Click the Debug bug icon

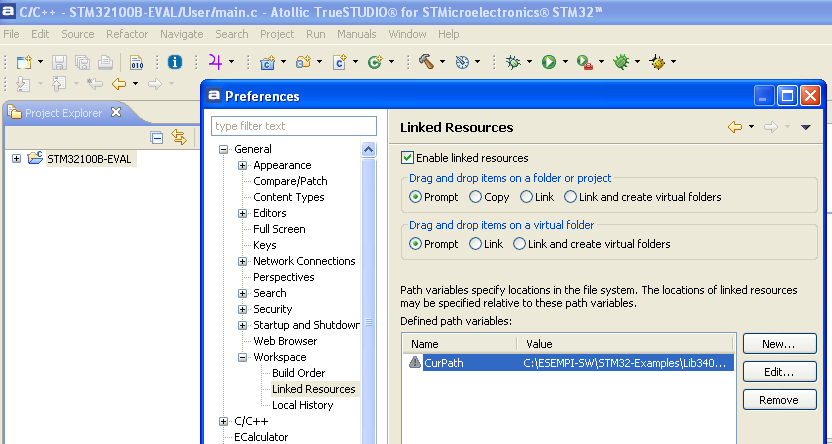click(x=513, y=62)
